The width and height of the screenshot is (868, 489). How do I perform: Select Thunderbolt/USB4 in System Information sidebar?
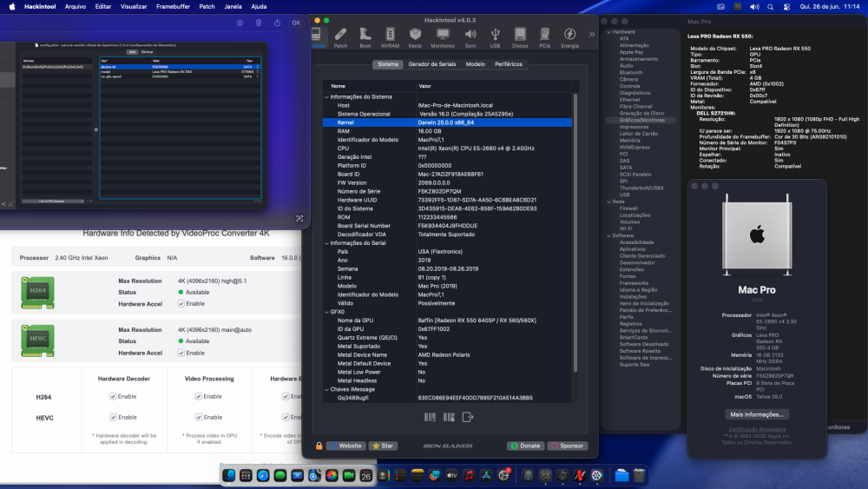[x=641, y=188]
